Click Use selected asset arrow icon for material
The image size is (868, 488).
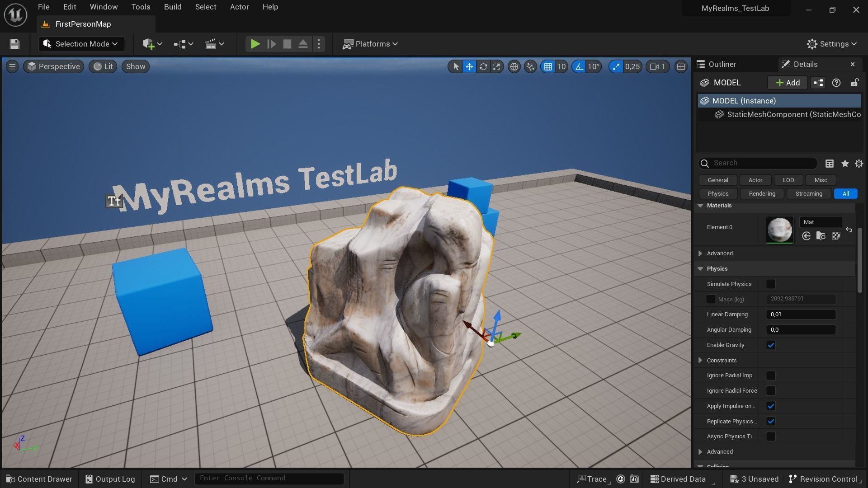point(806,236)
